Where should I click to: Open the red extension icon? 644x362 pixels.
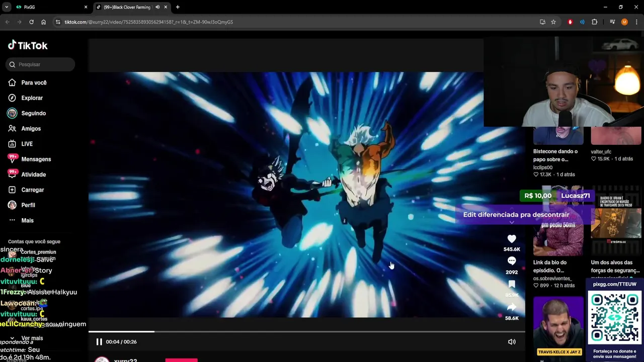coord(570,22)
